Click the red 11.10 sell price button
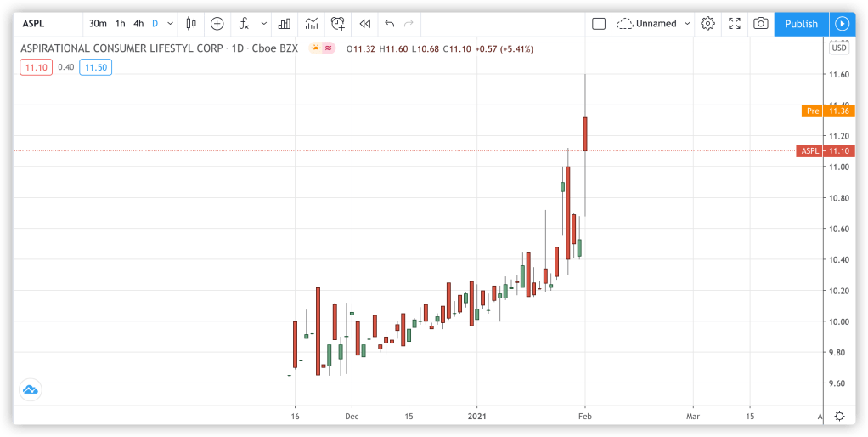 pos(36,67)
